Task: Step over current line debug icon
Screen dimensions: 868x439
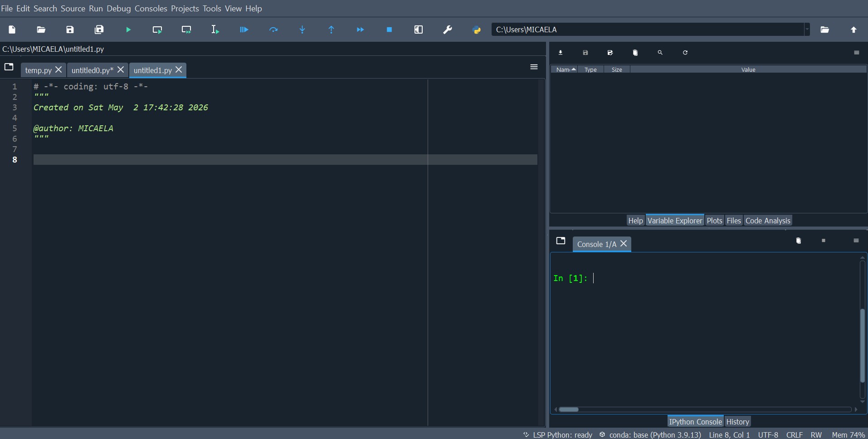Action: tap(273, 30)
